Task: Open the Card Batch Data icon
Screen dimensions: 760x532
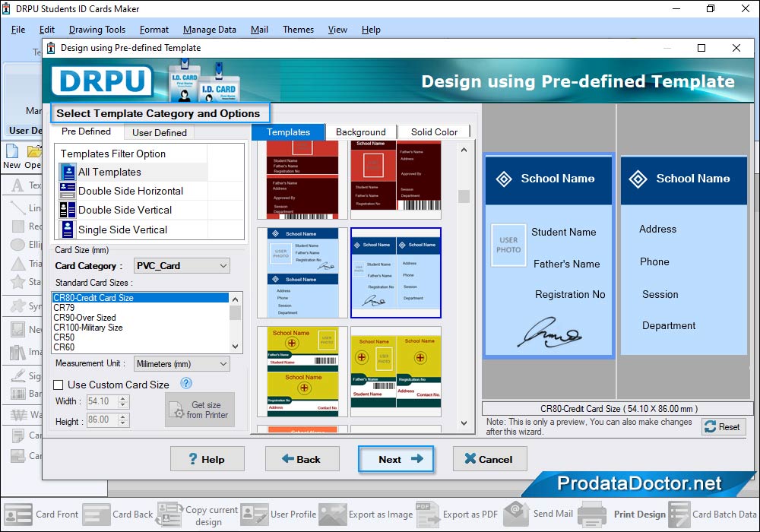Action: pos(679,514)
